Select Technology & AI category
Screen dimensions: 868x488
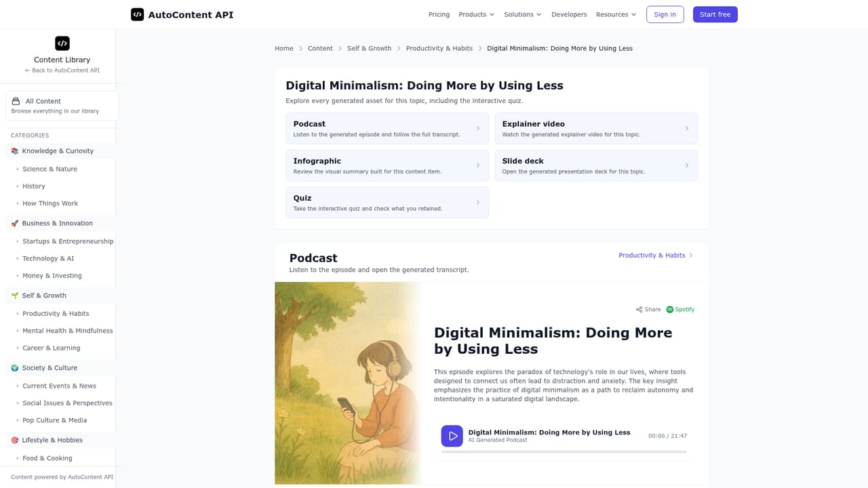click(x=48, y=258)
